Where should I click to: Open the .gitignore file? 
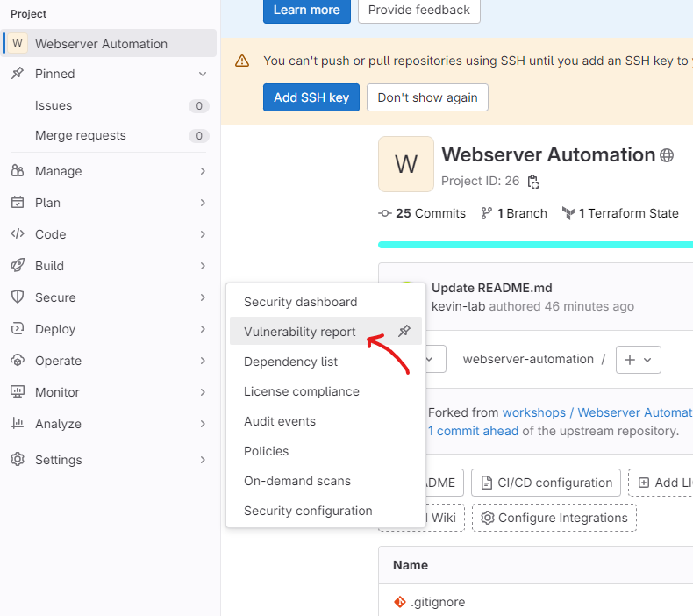[438, 602]
